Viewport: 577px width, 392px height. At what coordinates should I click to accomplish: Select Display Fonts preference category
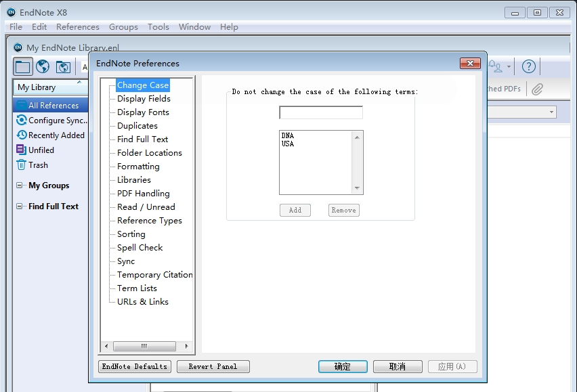[143, 112]
